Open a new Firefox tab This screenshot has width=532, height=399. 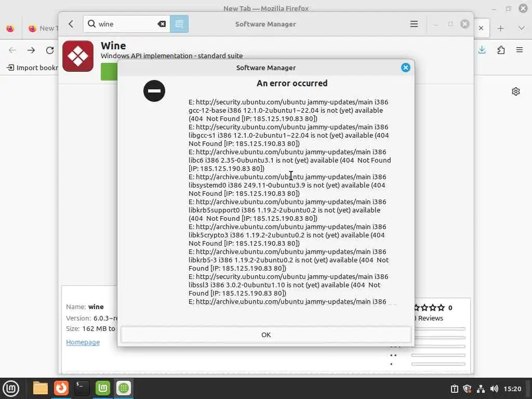click(x=500, y=29)
